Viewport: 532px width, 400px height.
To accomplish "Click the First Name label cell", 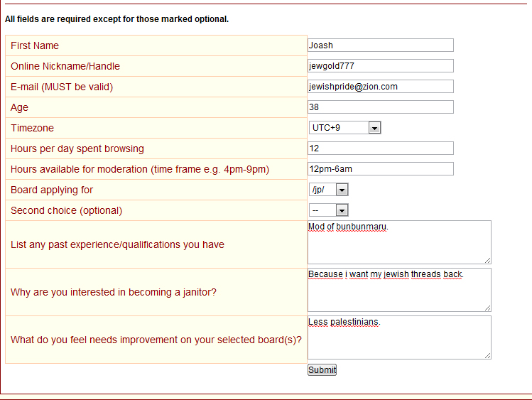I will 156,45.
